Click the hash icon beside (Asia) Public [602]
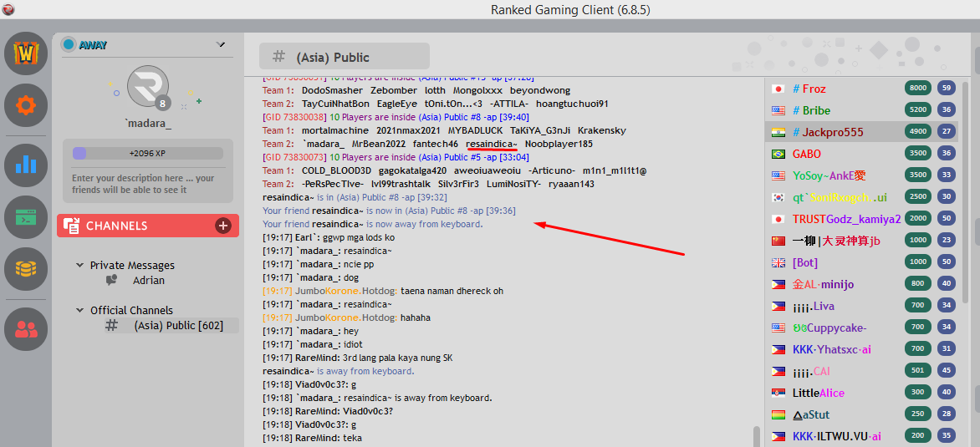The image size is (980, 447). point(112,325)
